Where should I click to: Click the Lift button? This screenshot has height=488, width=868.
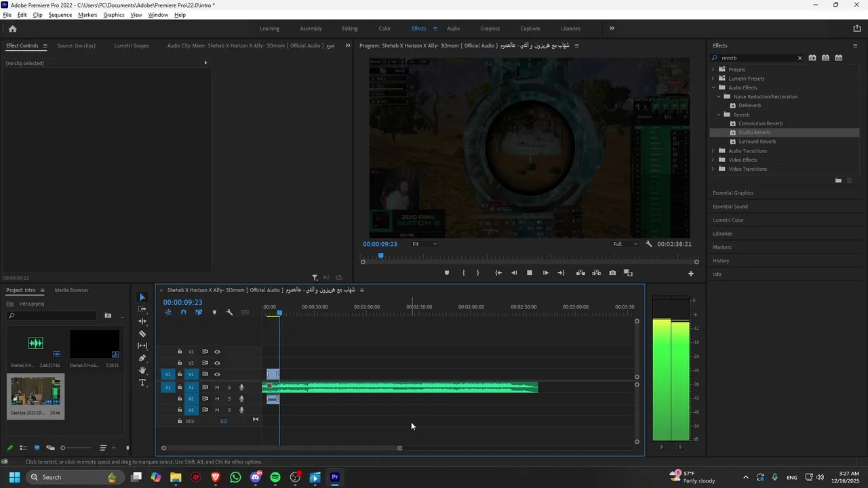[580, 273]
